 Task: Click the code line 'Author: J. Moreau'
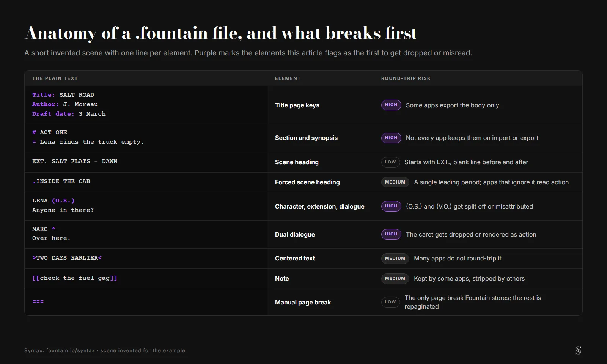click(x=65, y=104)
